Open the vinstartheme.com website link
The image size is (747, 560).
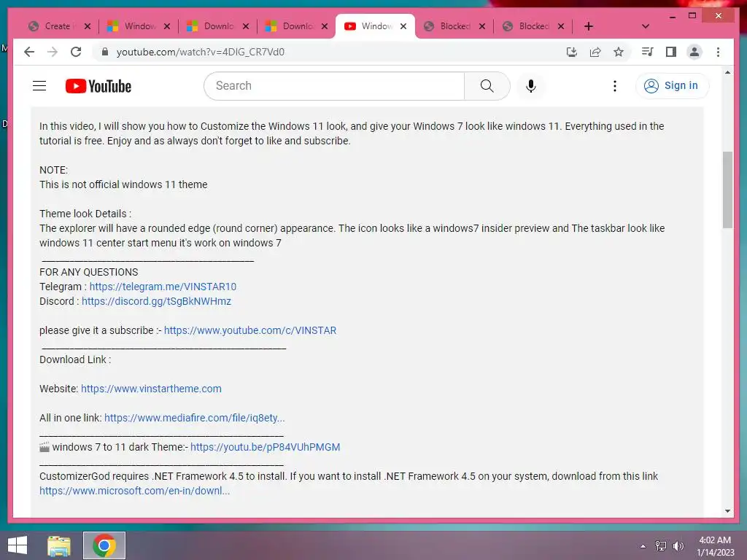[x=151, y=389]
